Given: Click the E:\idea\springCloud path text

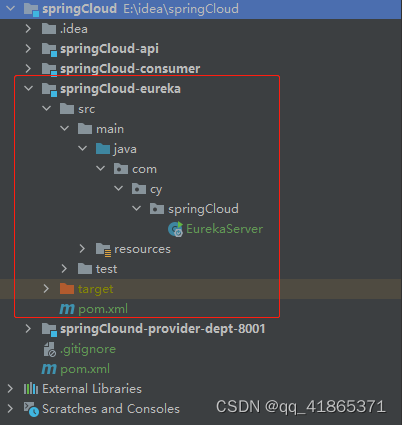Looking at the screenshot, I should point(181,9).
